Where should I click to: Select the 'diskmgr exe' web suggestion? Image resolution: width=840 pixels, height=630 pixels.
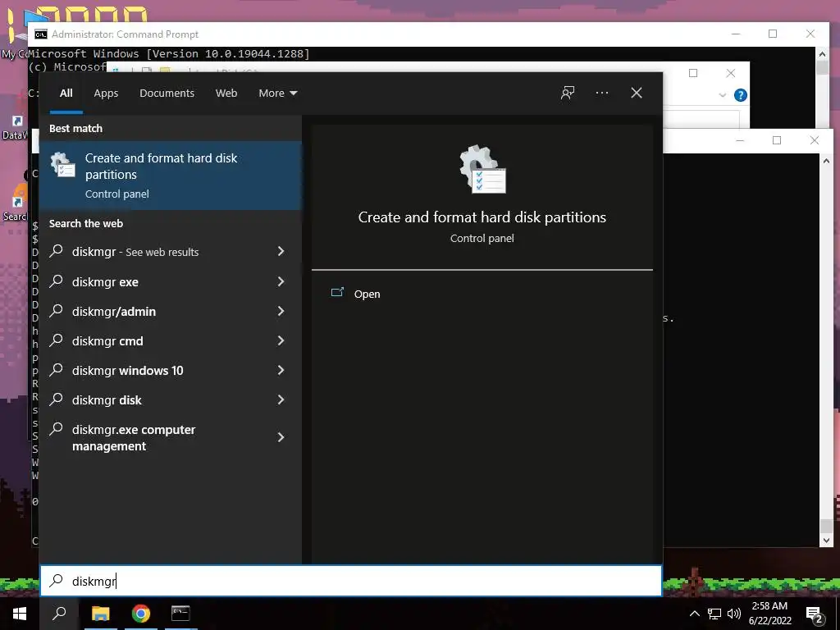(x=171, y=281)
